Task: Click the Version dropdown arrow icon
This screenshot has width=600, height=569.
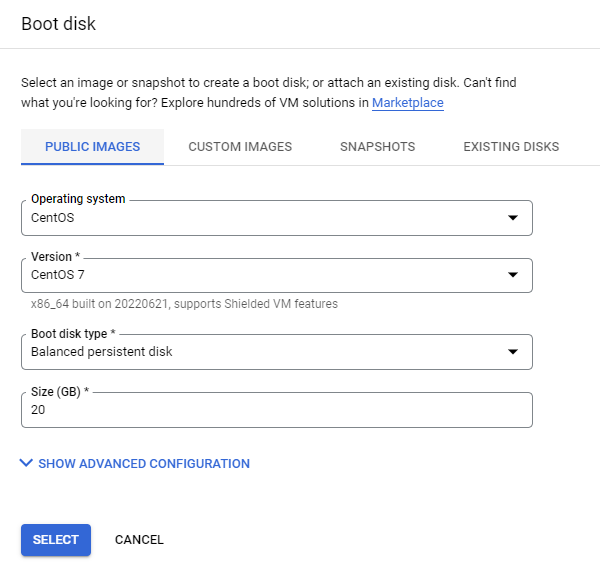Action: click(513, 275)
